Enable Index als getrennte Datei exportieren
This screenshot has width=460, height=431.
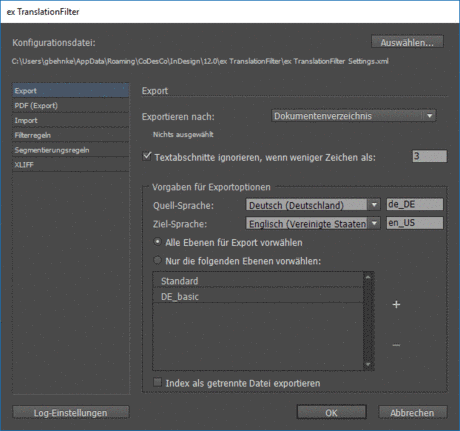pos(157,382)
